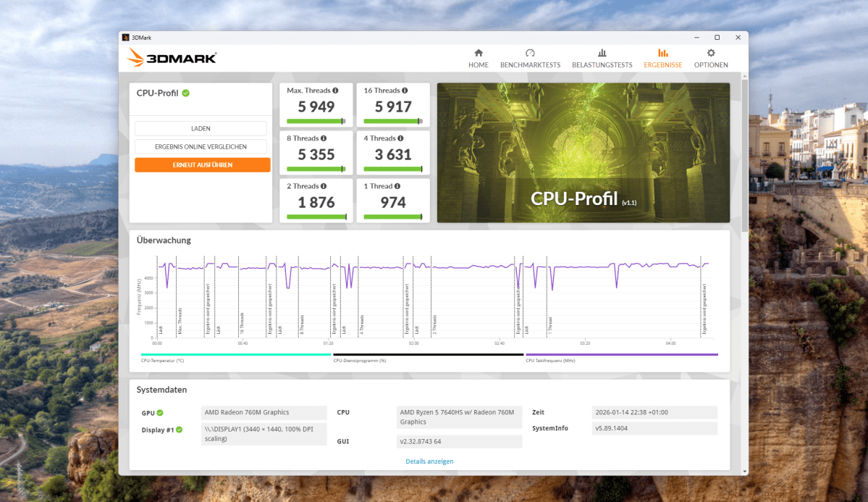The width and height of the screenshot is (868, 502).
Task: Toggle the CPU Taktfrequenz (MHz) graph series
Action: pos(552,359)
